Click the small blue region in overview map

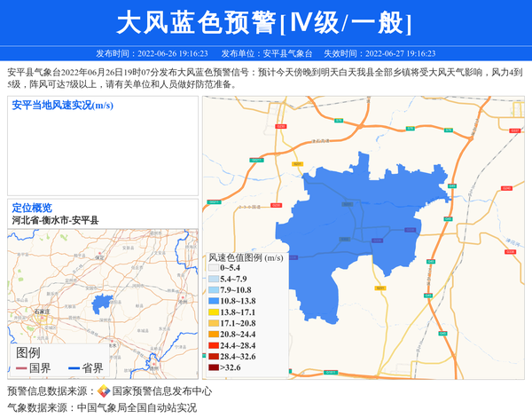pos(101,304)
